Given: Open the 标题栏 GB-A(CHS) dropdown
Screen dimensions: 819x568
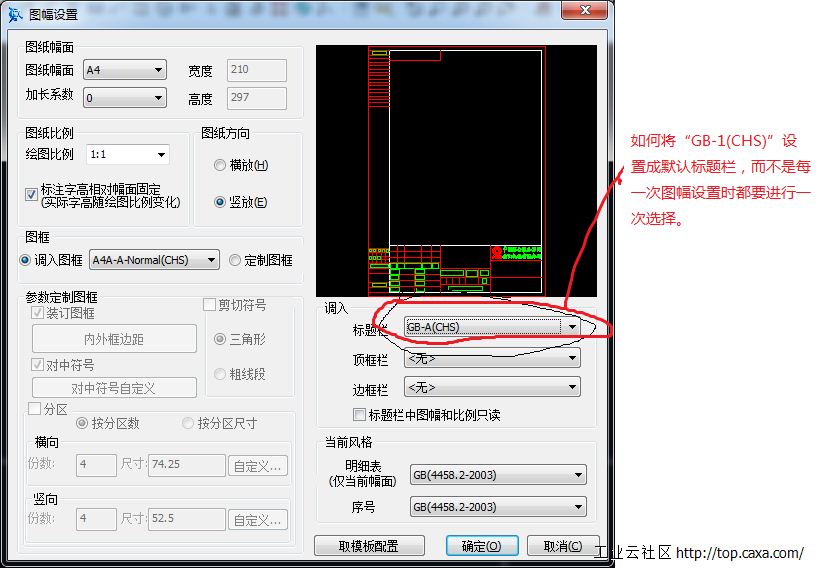Looking at the screenshot, I should click(x=492, y=327).
